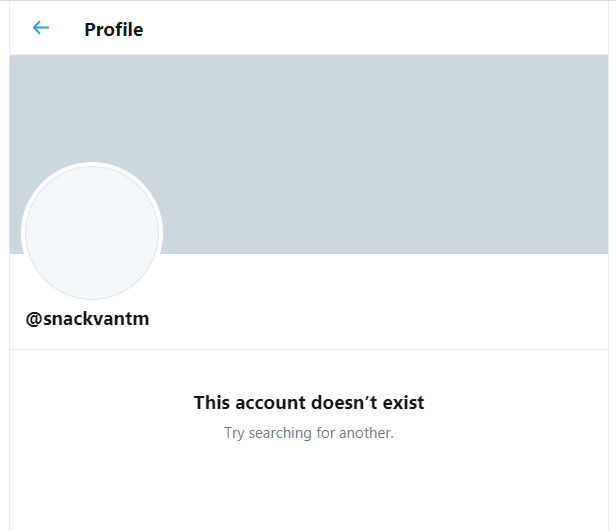
Task: Select the empty circular avatar placeholder
Action: coord(92,233)
